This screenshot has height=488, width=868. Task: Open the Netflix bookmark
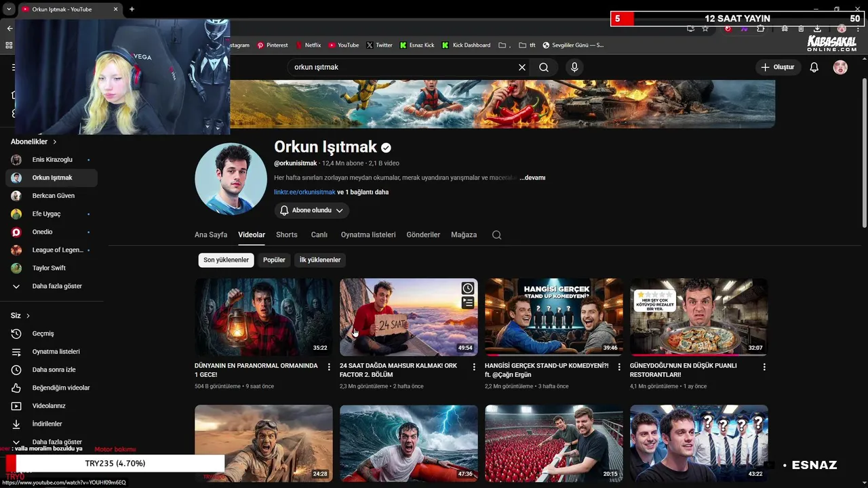pos(308,45)
